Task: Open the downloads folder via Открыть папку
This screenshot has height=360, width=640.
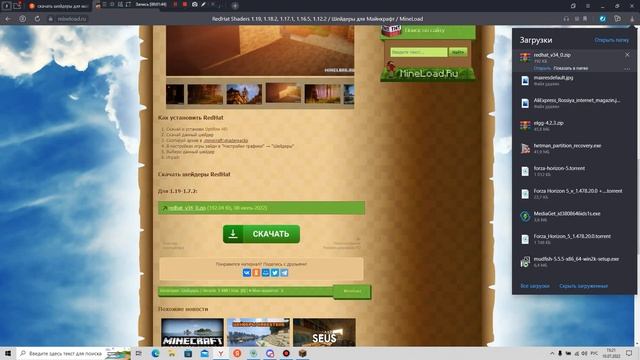Action: (x=611, y=40)
